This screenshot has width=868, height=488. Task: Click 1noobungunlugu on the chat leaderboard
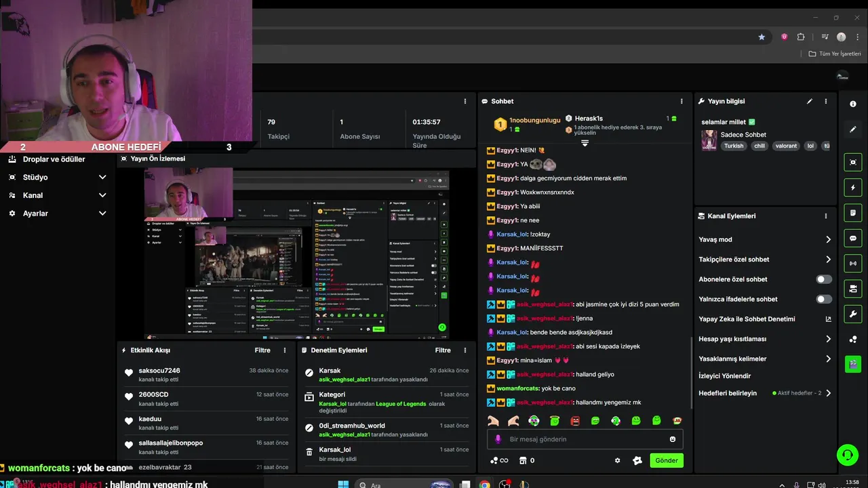coord(535,120)
